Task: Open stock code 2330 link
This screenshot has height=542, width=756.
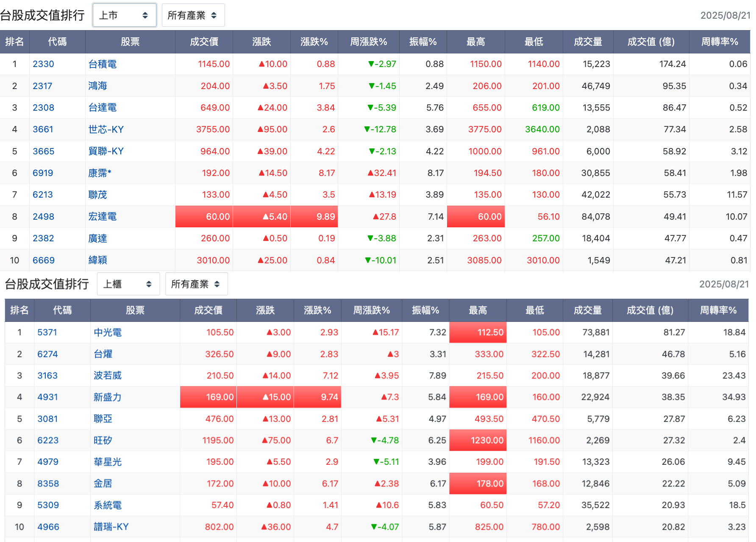Action: pos(43,64)
